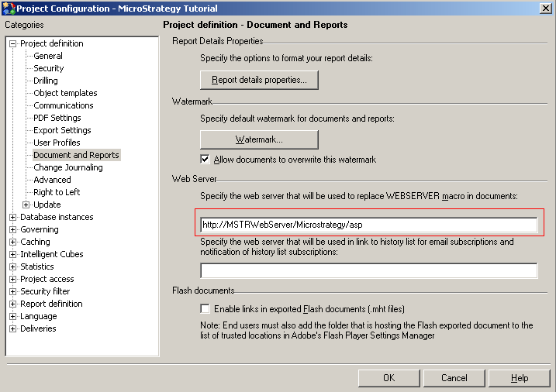Select Export Settings in the tree

point(62,130)
